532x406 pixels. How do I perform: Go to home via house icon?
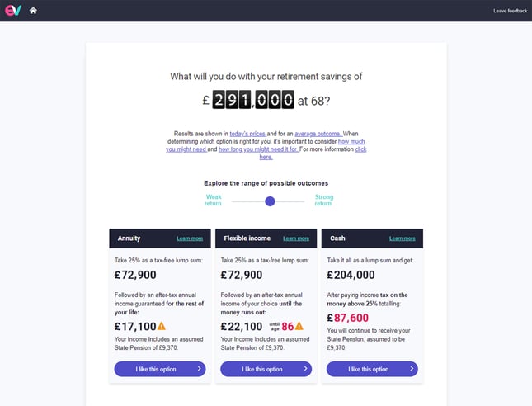click(x=33, y=11)
